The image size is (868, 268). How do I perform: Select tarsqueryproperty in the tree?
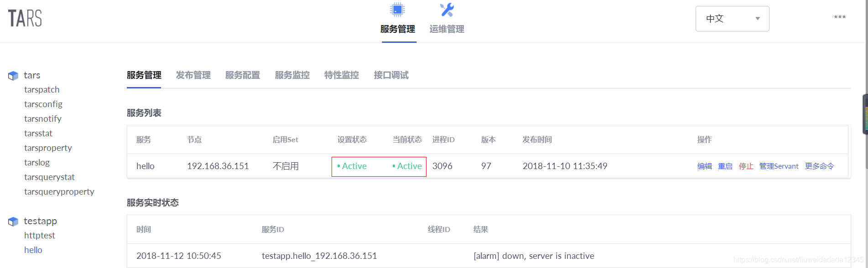point(59,192)
